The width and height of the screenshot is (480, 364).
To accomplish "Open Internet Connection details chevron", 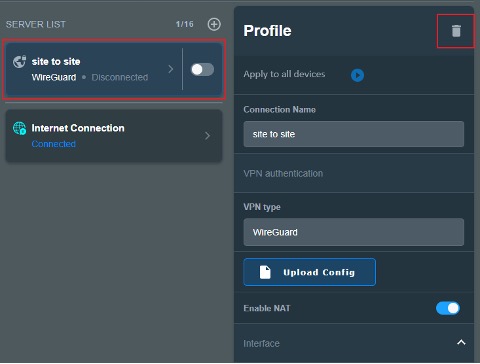I will click(207, 136).
